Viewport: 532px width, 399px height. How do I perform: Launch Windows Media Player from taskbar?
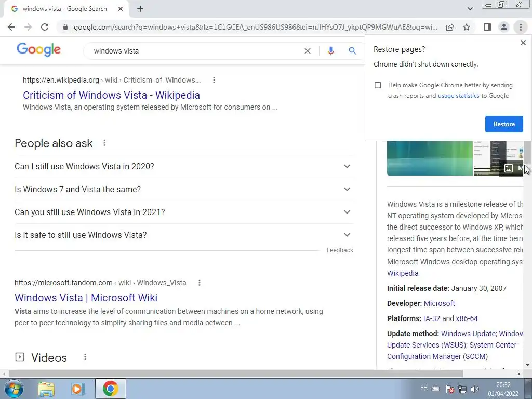click(x=77, y=389)
